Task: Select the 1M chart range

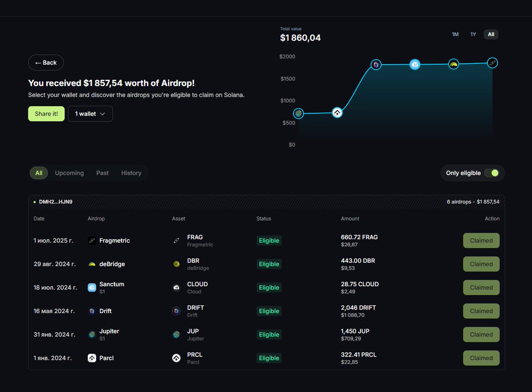Action: [455, 34]
